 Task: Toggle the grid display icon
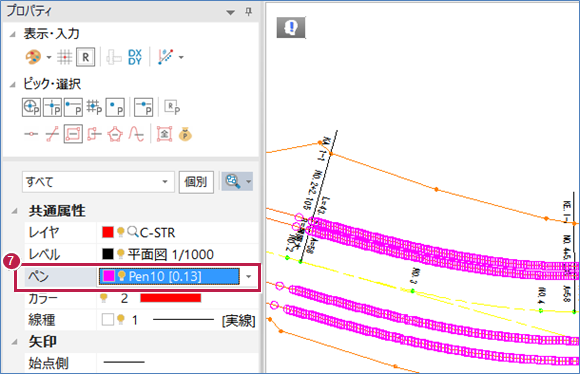64,57
